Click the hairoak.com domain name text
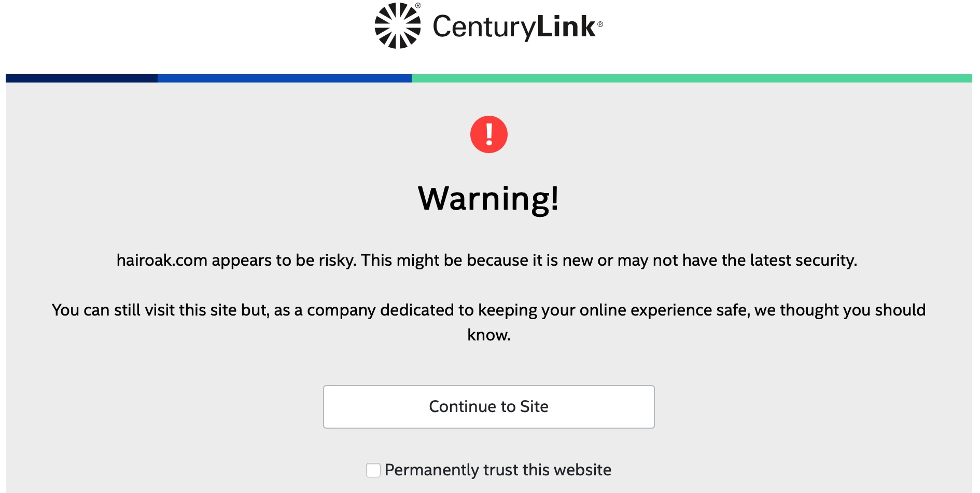980x493 pixels. (x=162, y=260)
